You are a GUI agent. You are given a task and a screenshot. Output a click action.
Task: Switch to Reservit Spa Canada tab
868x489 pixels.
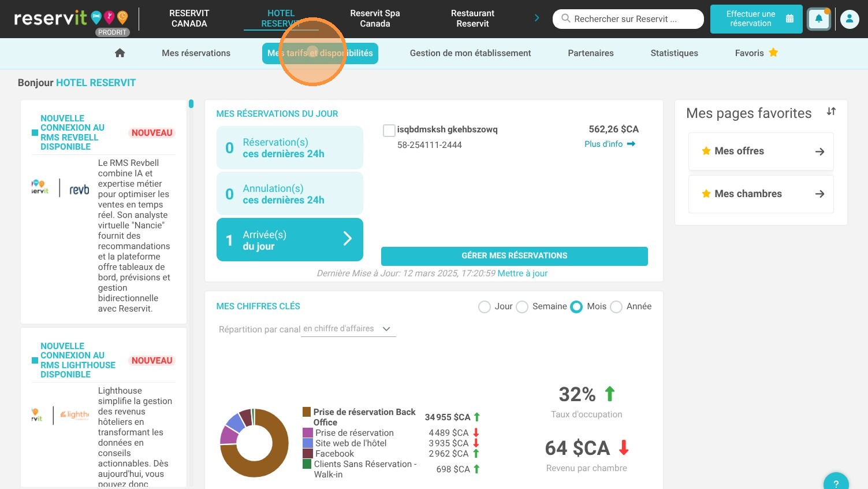point(375,18)
